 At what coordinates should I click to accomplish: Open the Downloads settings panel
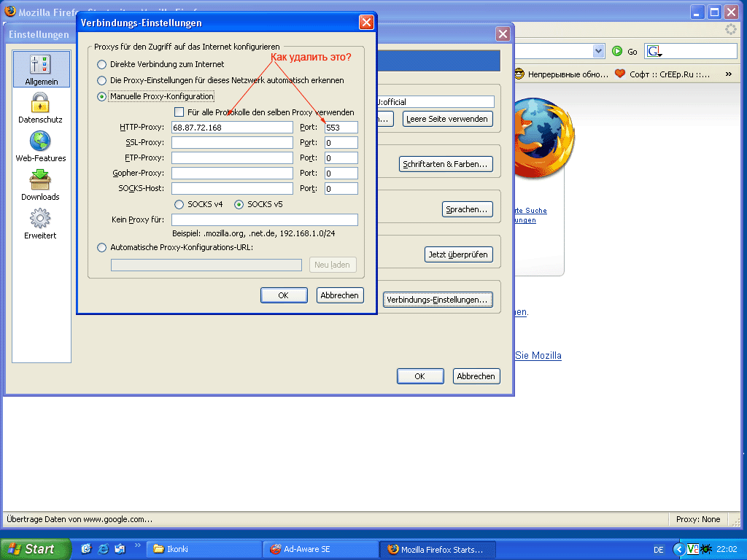pyautogui.click(x=41, y=184)
